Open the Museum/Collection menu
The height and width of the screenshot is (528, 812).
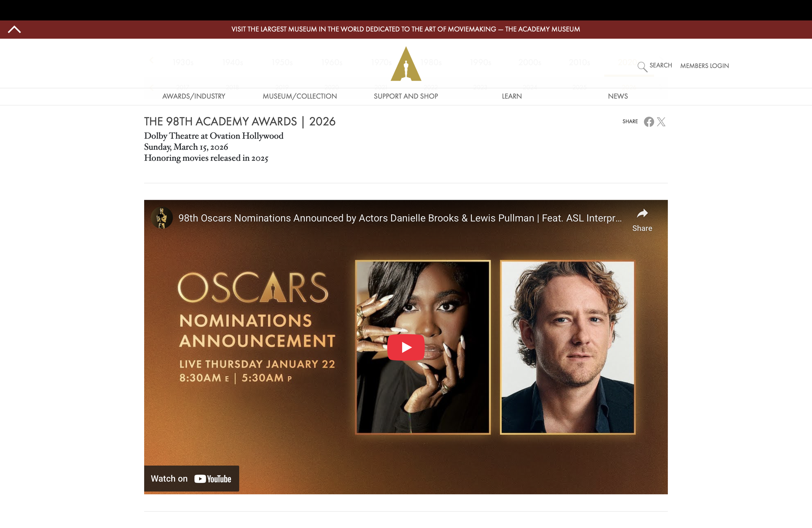click(299, 96)
